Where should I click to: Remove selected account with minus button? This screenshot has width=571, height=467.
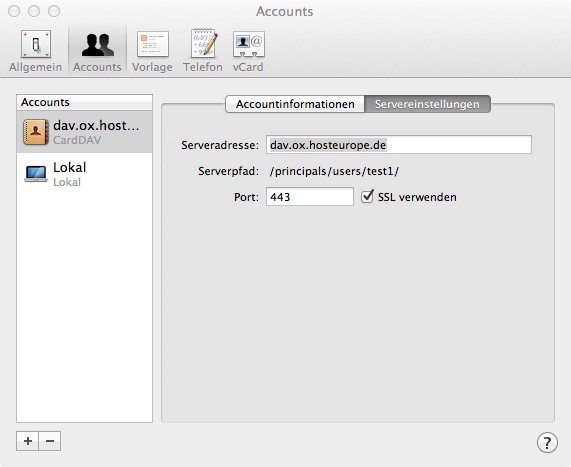click(x=50, y=441)
